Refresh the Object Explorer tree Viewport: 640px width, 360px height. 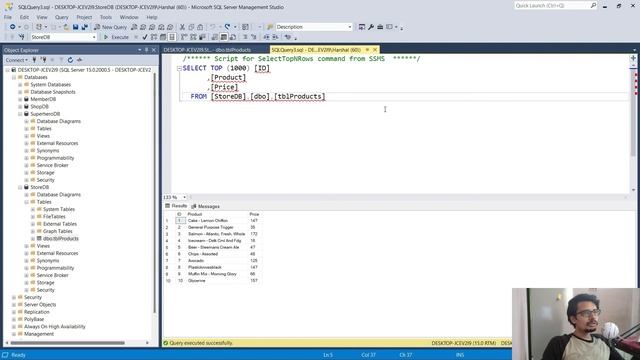click(70, 60)
